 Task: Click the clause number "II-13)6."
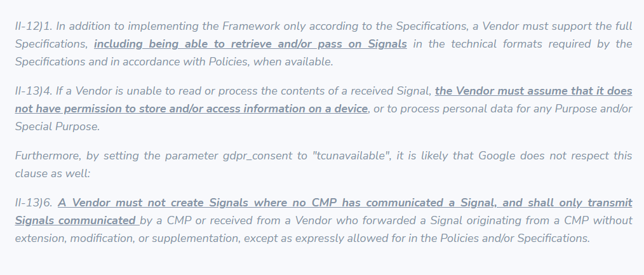[34, 203]
